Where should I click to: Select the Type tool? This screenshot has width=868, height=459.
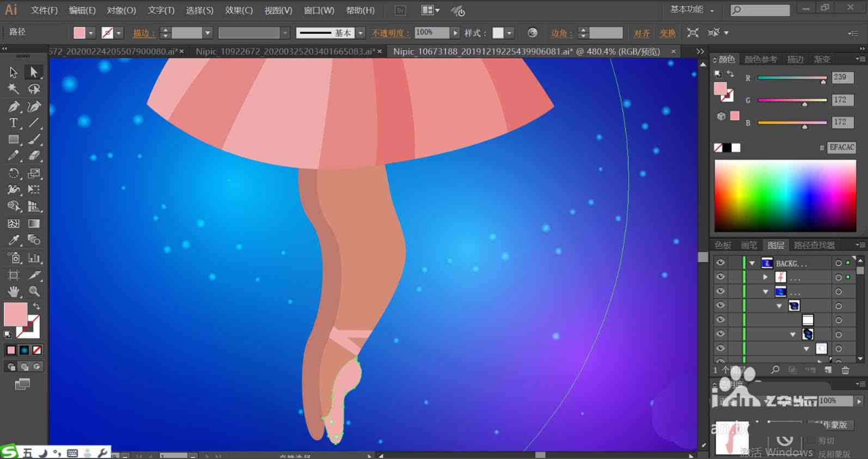(14, 123)
